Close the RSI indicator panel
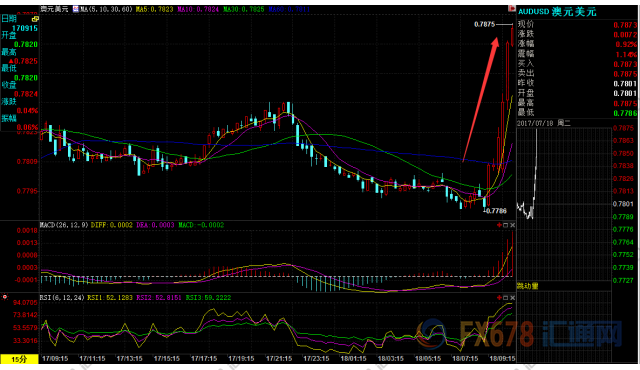The width and height of the screenshot is (640, 370). pyautogui.click(x=512, y=298)
